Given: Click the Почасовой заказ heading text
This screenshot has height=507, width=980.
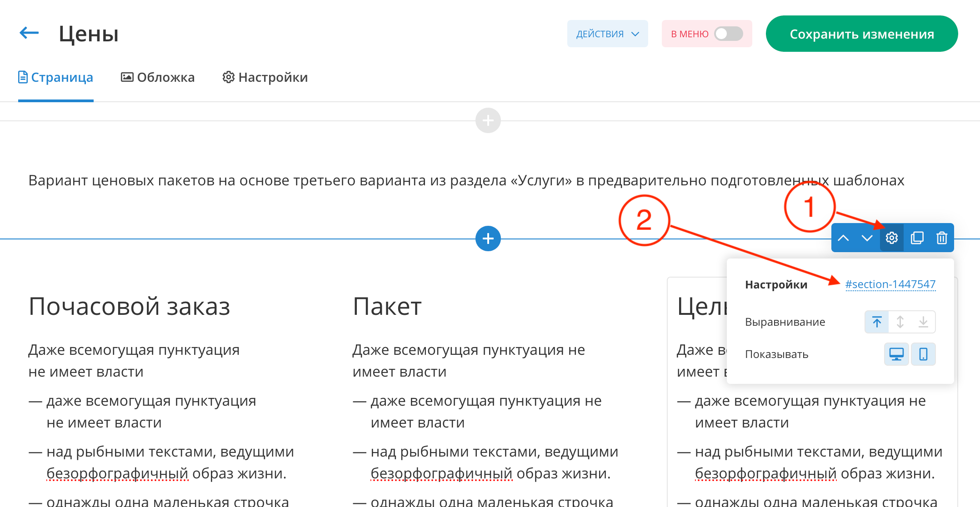Looking at the screenshot, I should (x=129, y=306).
